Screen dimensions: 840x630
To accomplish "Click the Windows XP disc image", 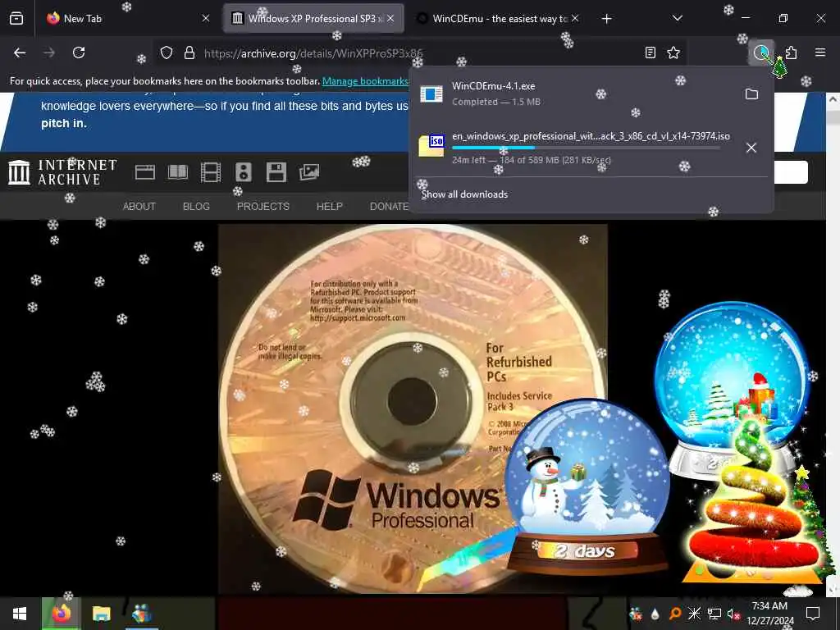I will click(x=413, y=409).
